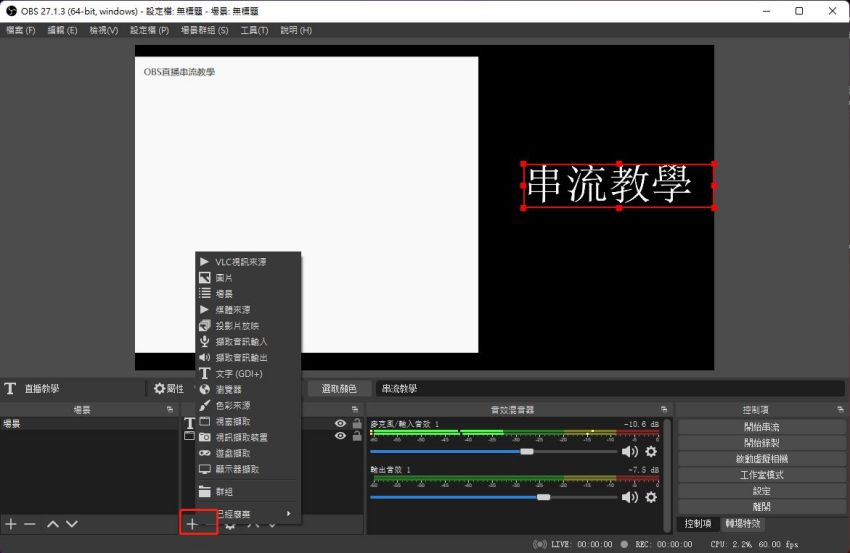Add a new scene with the plus icon
This screenshot has width=850, height=553.
coord(11,524)
